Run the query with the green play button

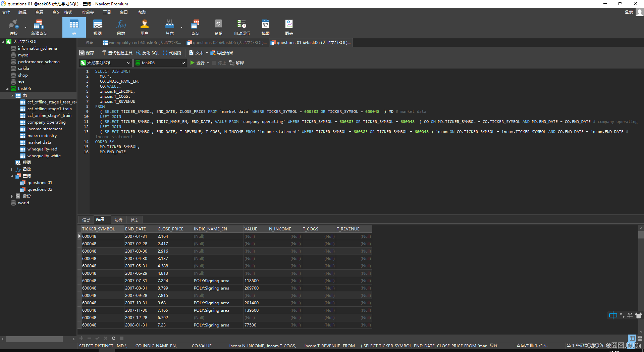193,63
